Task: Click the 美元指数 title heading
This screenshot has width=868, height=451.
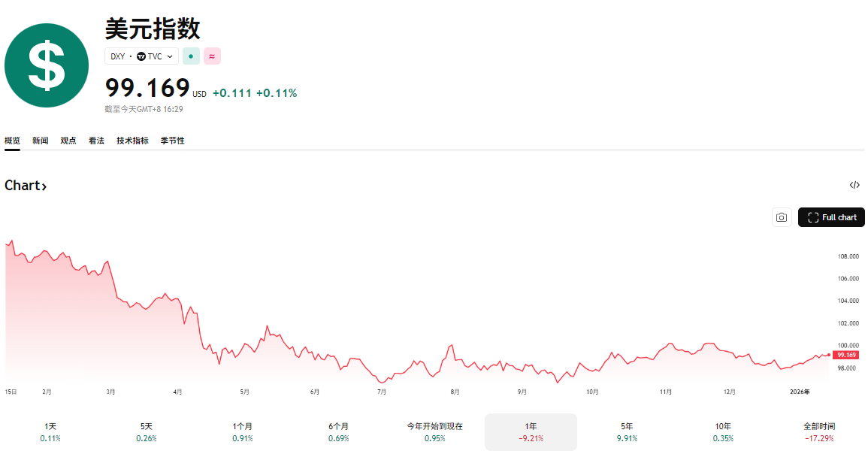Action: coord(153,29)
